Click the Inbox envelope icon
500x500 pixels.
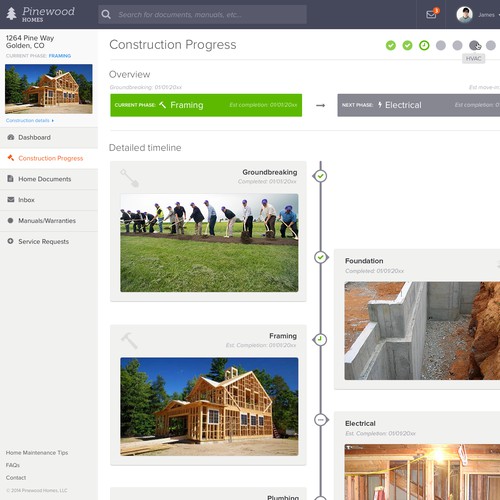pyautogui.click(x=11, y=199)
